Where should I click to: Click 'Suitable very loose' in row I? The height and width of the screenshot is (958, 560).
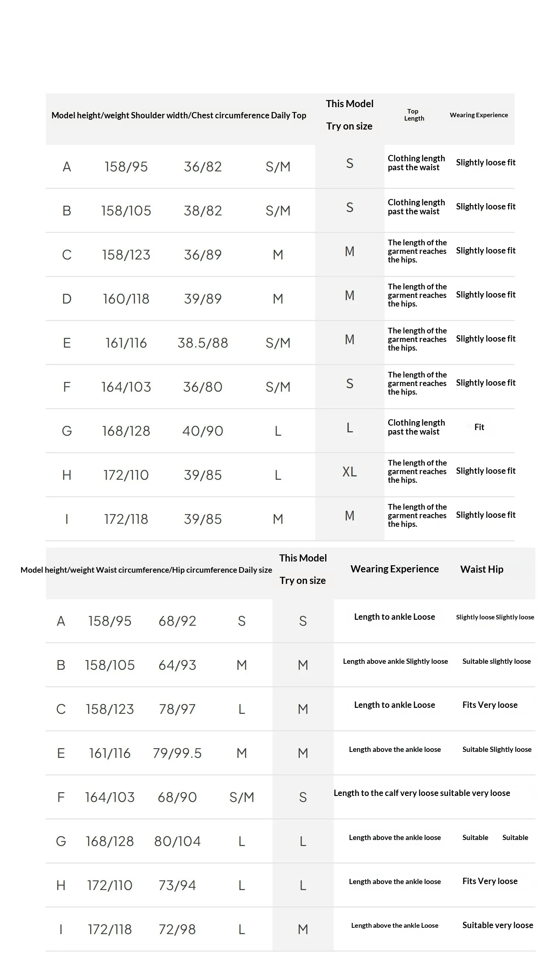498,925
